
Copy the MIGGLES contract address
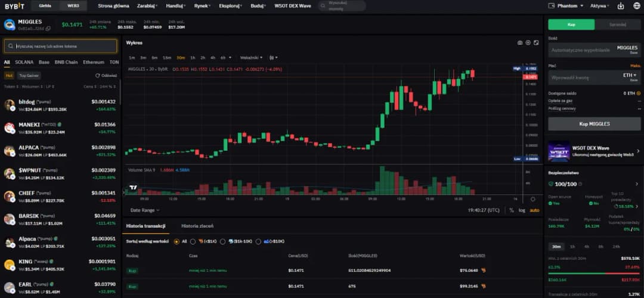pyautogui.click(x=48, y=28)
